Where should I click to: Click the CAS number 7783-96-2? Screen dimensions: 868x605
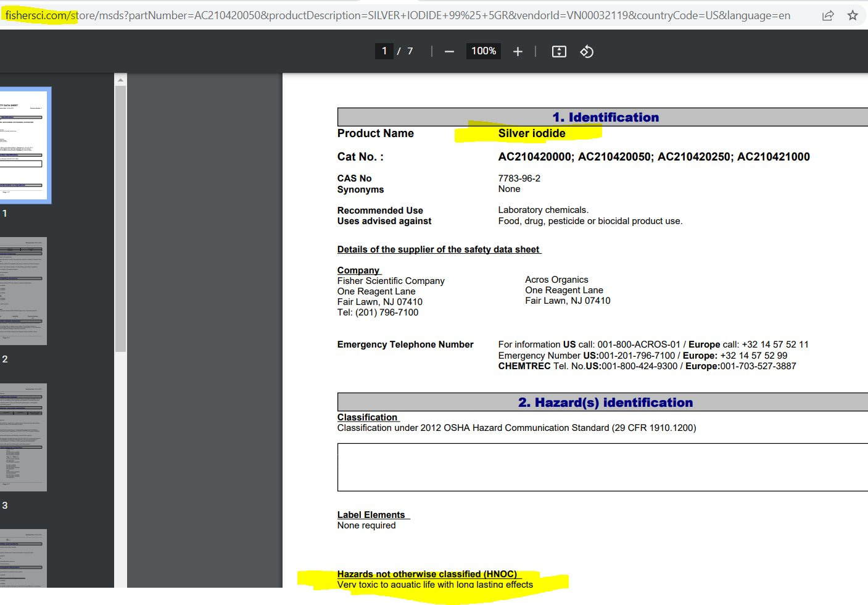519,178
